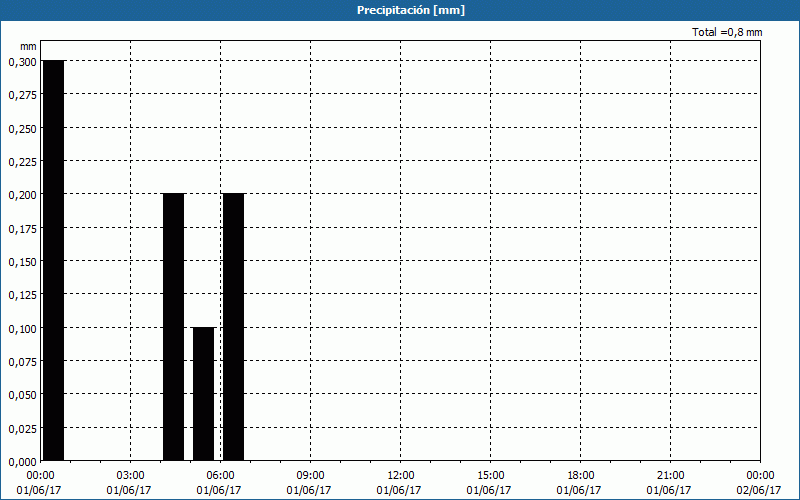800x500 pixels.
Task: Click the 15:00 time axis label
Action: click(x=490, y=476)
